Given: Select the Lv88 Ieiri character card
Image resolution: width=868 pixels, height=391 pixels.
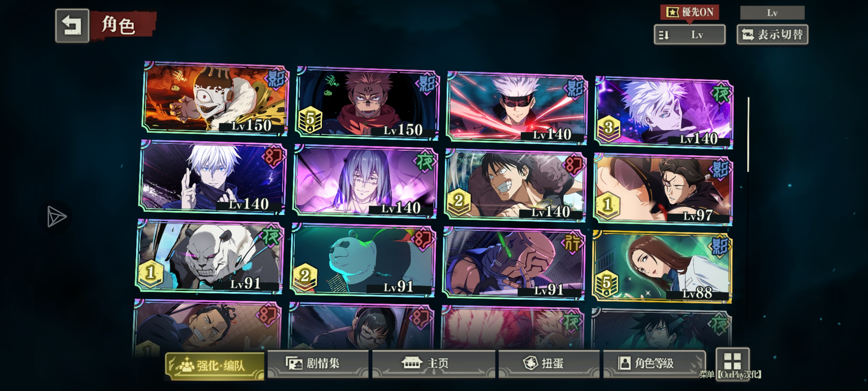Looking at the screenshot, I should pyautogui.click(x=662, y=267).
